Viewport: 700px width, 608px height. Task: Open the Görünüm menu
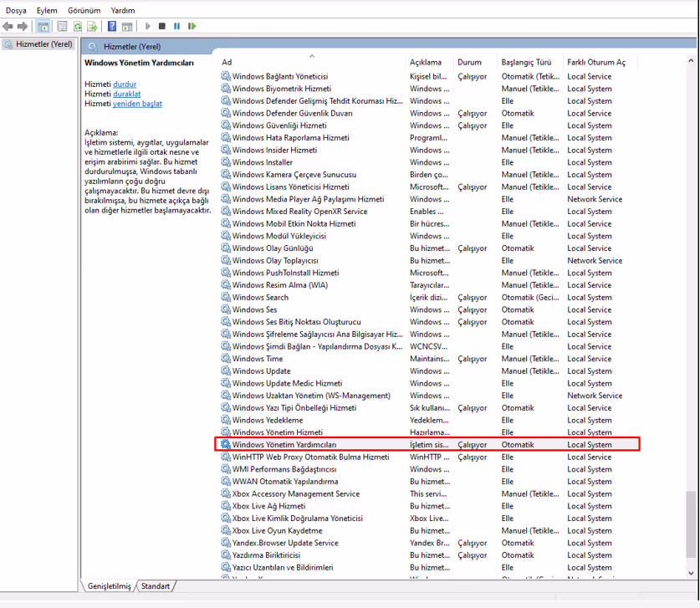click(x=84, y=10)
